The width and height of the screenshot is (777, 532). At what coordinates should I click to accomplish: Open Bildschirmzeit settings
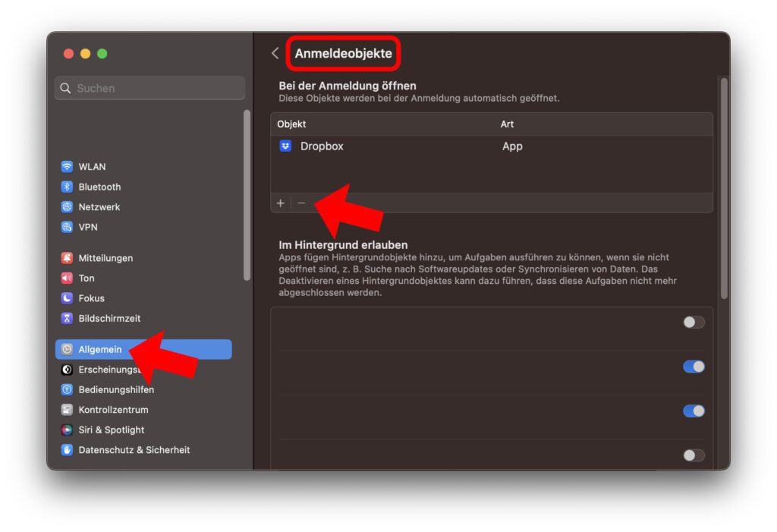(x=67, y=318)
